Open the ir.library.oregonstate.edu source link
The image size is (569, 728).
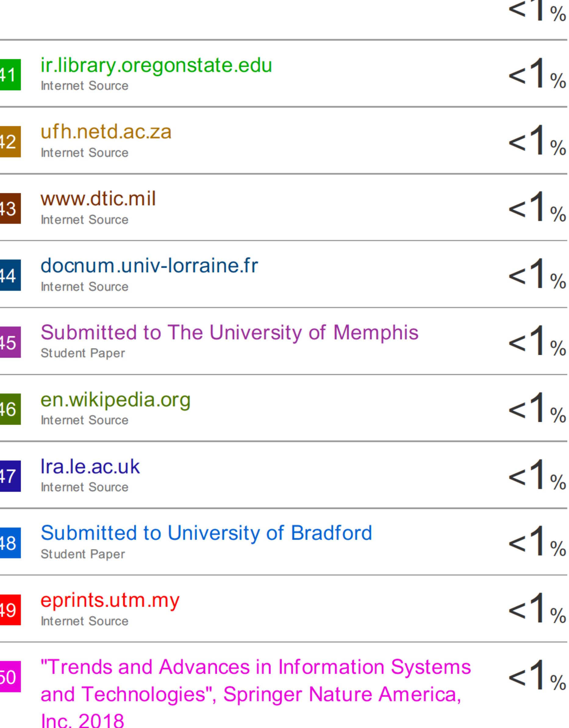pos(156,65)
